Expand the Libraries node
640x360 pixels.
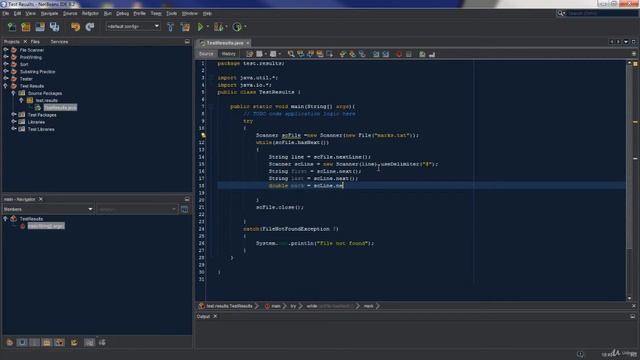coord(13,122)
